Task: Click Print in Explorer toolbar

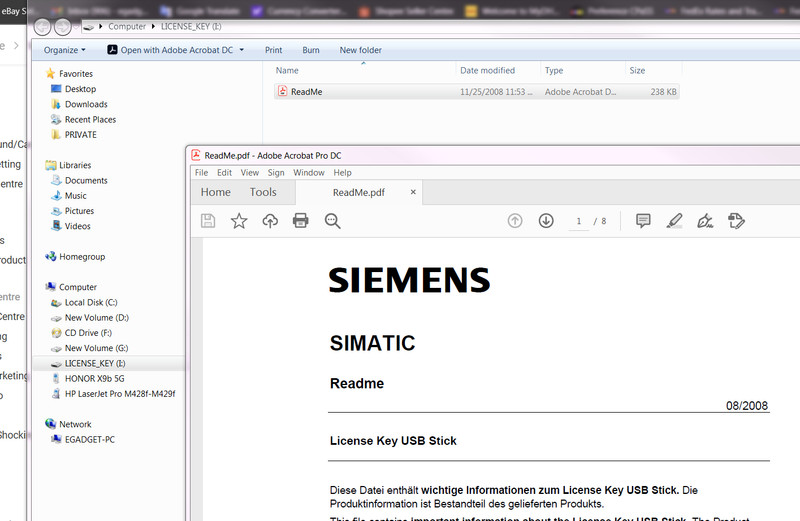Action: pyautogui.click(x=273, y=50)
